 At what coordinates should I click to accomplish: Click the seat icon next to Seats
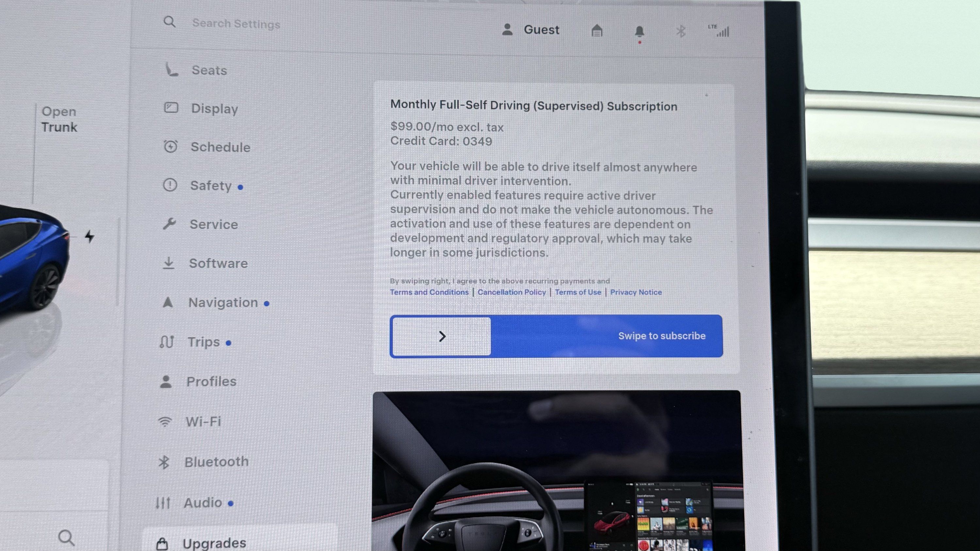click(171, 69)
